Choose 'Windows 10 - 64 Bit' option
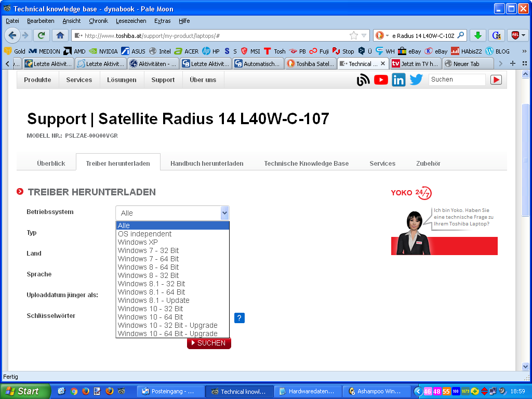Screen dimensions: 532x399 pyautogui.click(x=172, y=317)
